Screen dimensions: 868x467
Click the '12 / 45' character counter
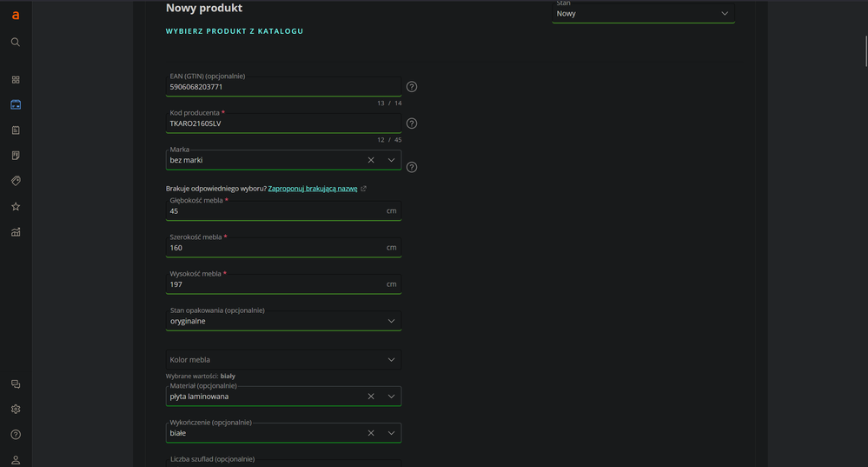tap(389, 140)
